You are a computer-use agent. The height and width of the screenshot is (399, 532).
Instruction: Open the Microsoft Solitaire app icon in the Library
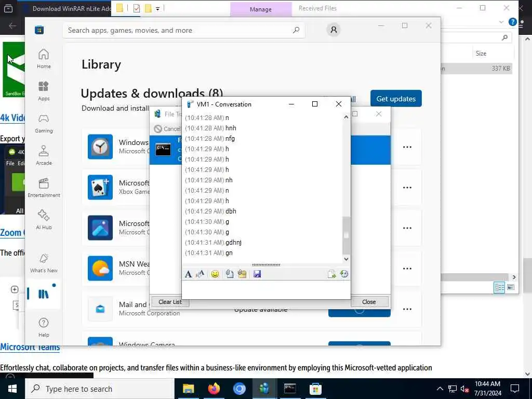pyautogui.click(x=100, y=187)
